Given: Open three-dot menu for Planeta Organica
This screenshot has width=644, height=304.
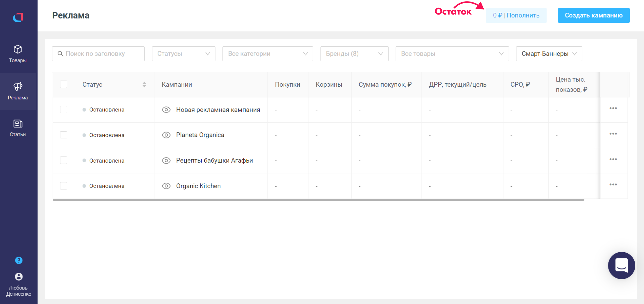Looking at the screenshot, I should click(613, 134).
